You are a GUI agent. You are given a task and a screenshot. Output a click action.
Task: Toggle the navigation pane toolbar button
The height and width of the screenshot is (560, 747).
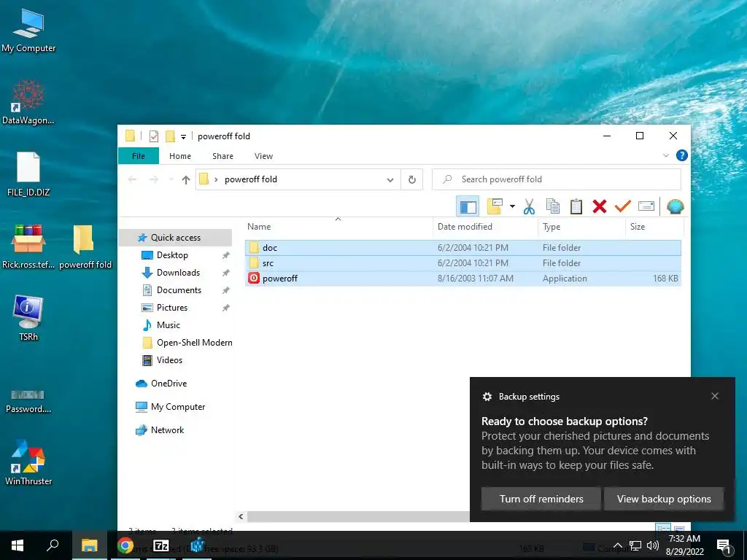tap(468, 206)
